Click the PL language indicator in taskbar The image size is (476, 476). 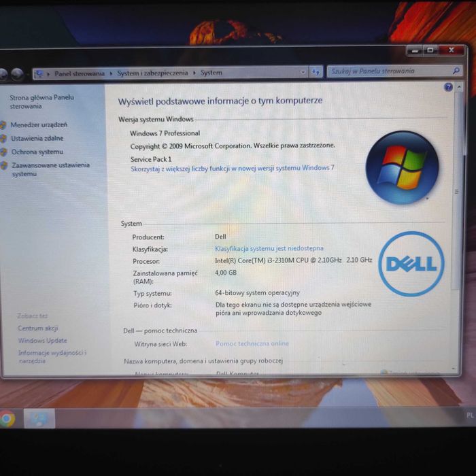pyautogui.click(x=470, y=415)
